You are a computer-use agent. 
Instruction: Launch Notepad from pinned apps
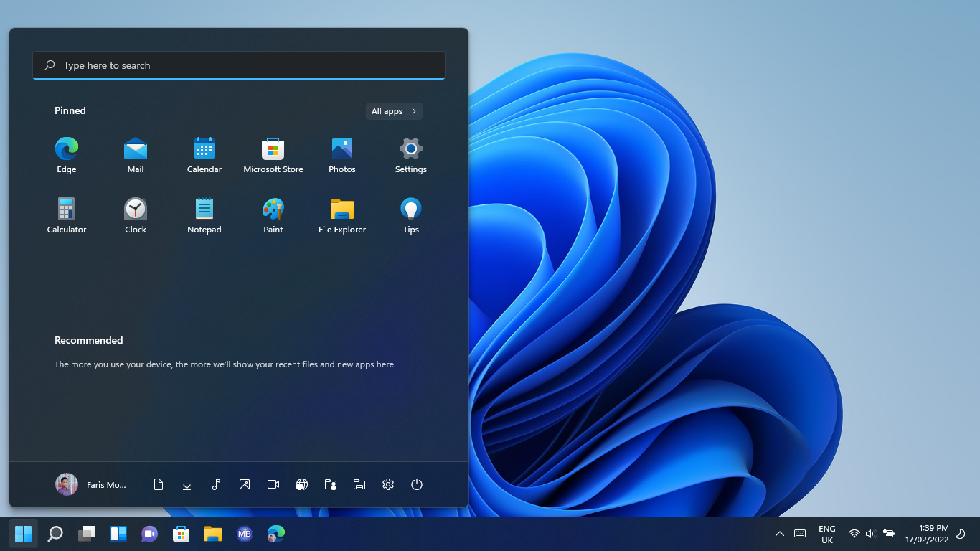click(204, 216)
